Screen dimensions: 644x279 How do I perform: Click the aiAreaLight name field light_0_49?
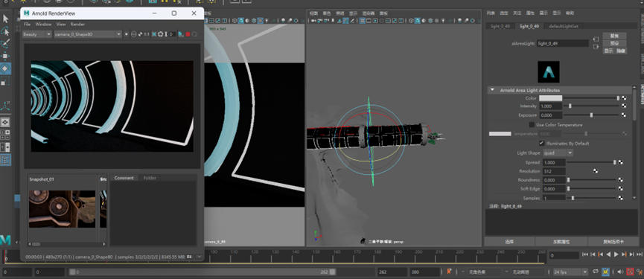click(x=563, y=43)
